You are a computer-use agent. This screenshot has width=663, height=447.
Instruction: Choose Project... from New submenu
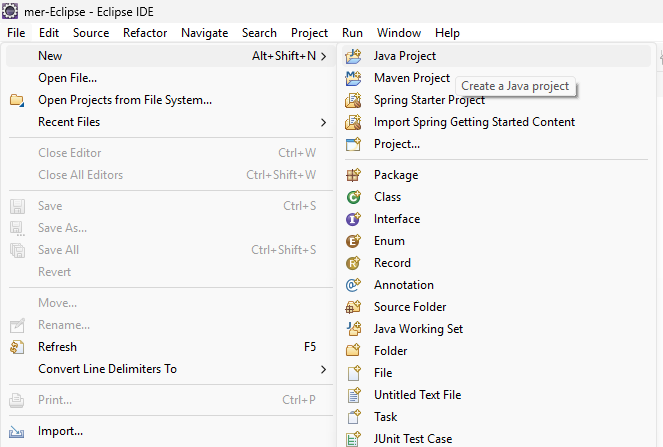[496, 144]
